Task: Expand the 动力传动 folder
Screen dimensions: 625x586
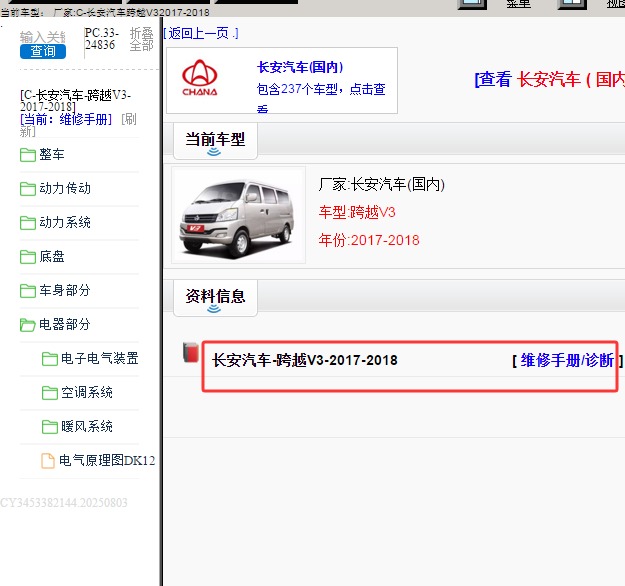Action: tap(65, 188)
